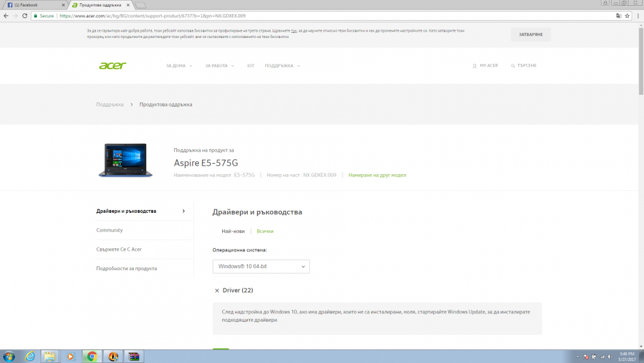The image size is (644, 363).
Task: Click the Aspire E5-575G laptop thumbnail
Action: pyautogui.click(x=126, y=160)
